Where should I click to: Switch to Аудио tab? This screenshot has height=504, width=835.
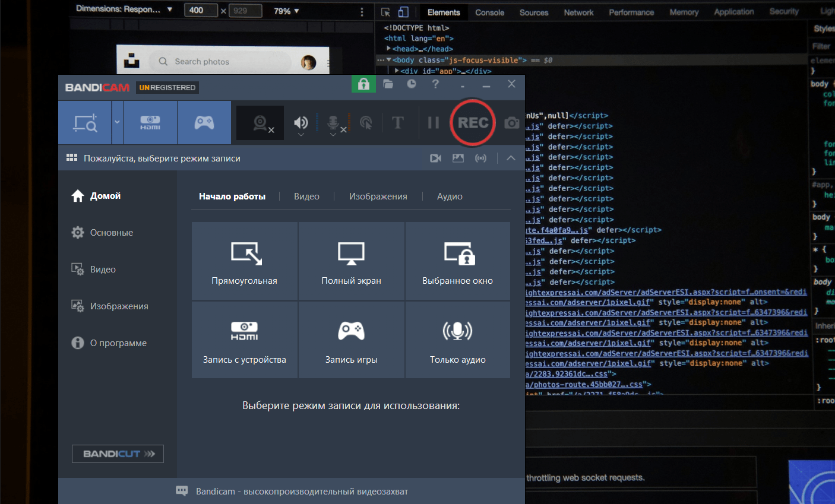tap(450, 196)
